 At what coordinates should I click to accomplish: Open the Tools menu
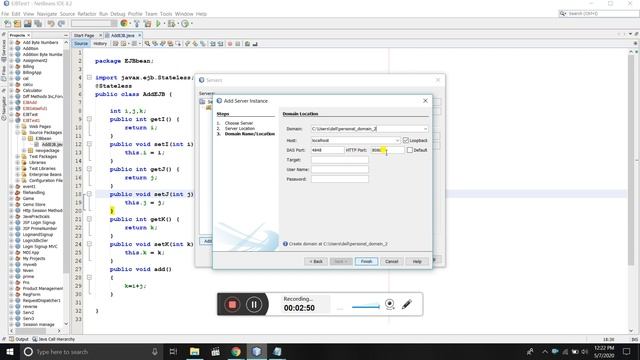[166, 14]
